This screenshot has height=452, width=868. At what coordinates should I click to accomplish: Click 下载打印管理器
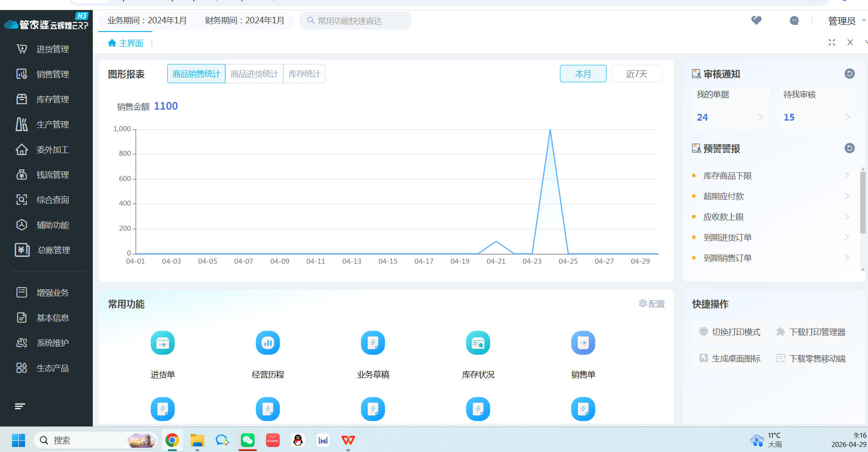pyautogui.click(x=811, y=332)
